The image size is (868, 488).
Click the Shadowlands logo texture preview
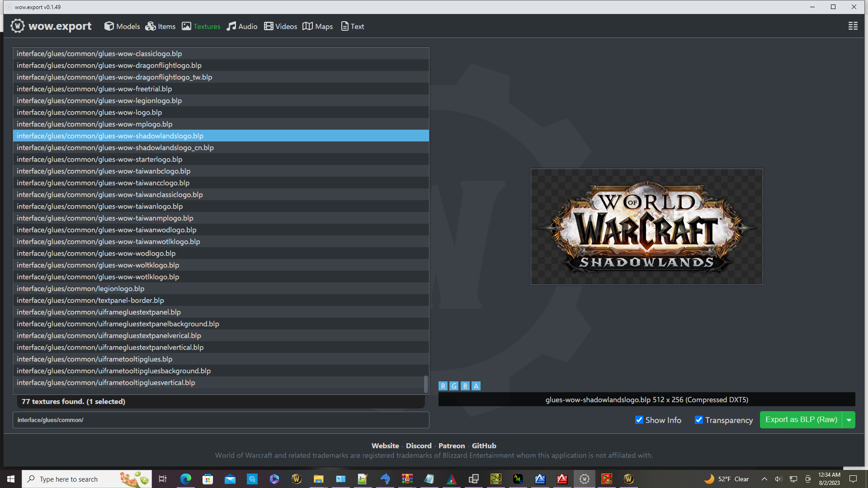click(646, 227)
